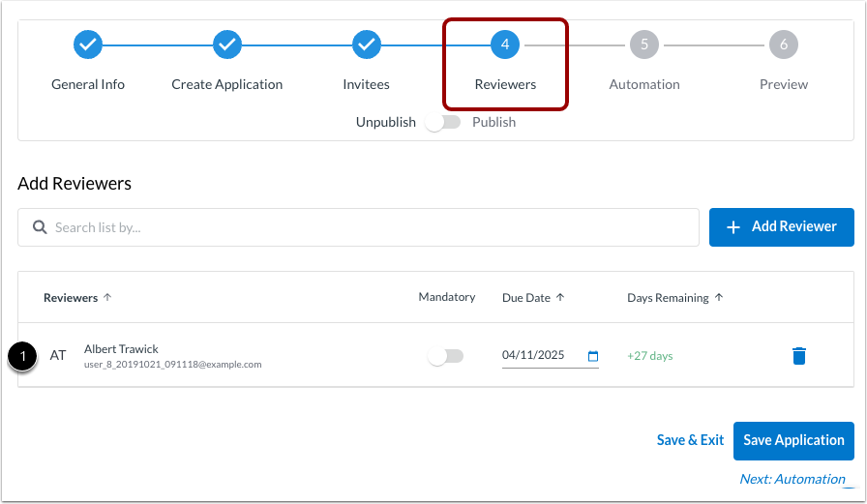Screen dimensions: 867x504
Task: Click the Unpublish label
Action: [x=385, y=122]
